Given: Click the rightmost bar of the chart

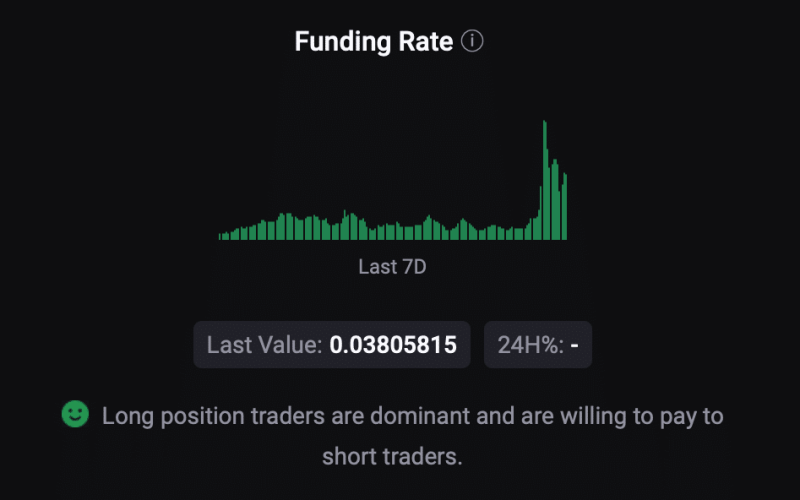Looking at the screenshot, I should [x=565, y=207].
